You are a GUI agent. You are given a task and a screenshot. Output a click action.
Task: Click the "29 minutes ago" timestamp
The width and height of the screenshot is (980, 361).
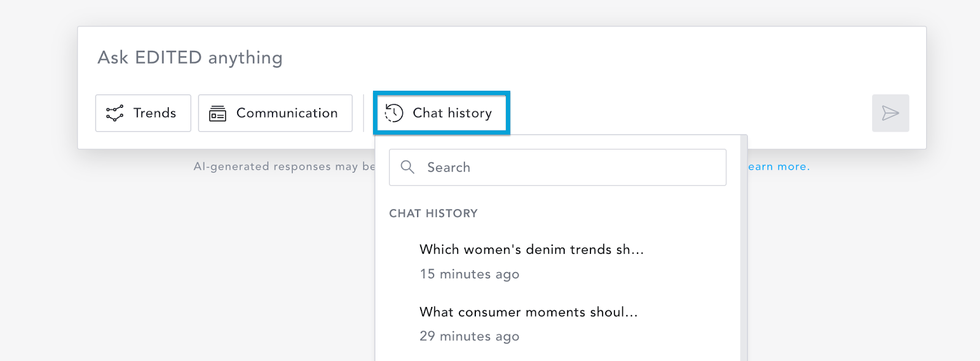(x=469, y=336)
